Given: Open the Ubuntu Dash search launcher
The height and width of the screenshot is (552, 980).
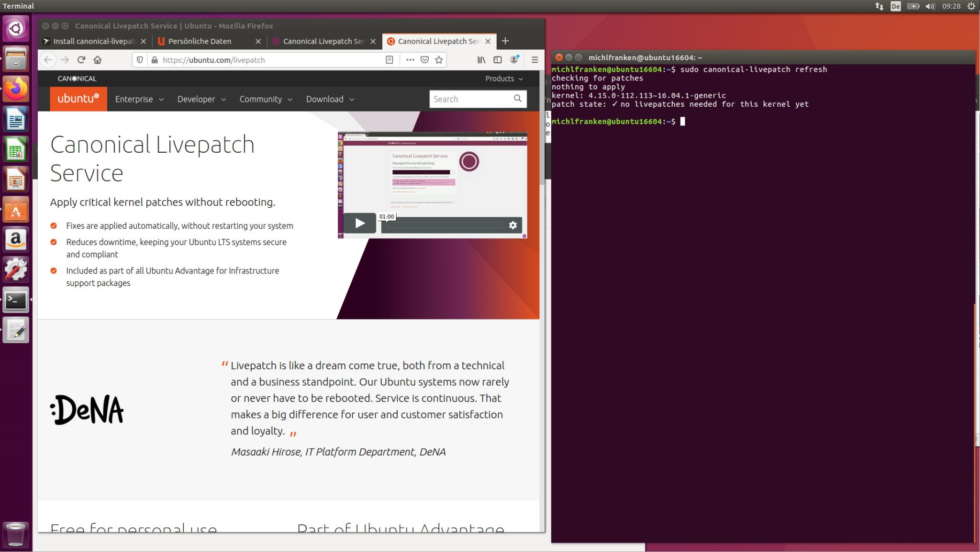Looking at the screenshot, I should pyautogui.click(x=16, y=29).
